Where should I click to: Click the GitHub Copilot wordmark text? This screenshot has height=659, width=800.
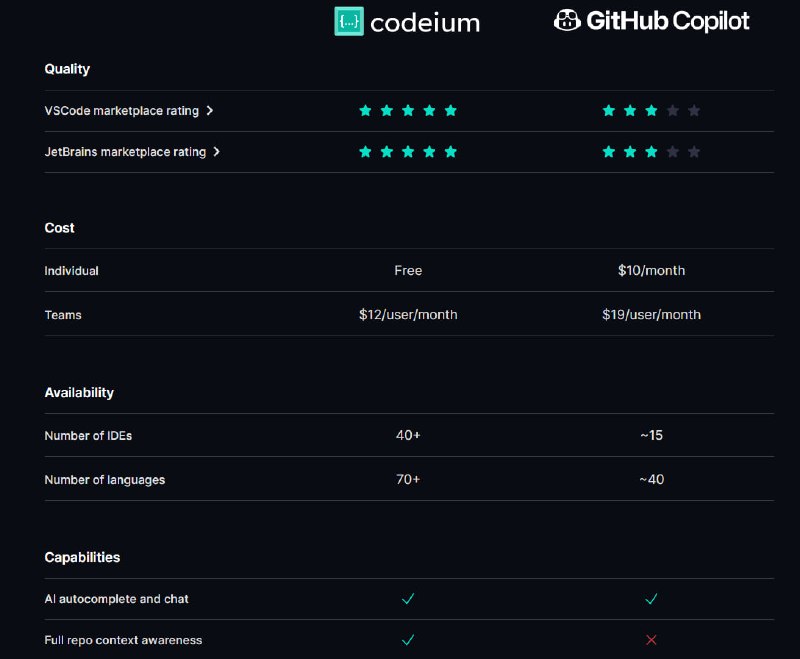tap(668, 21)
